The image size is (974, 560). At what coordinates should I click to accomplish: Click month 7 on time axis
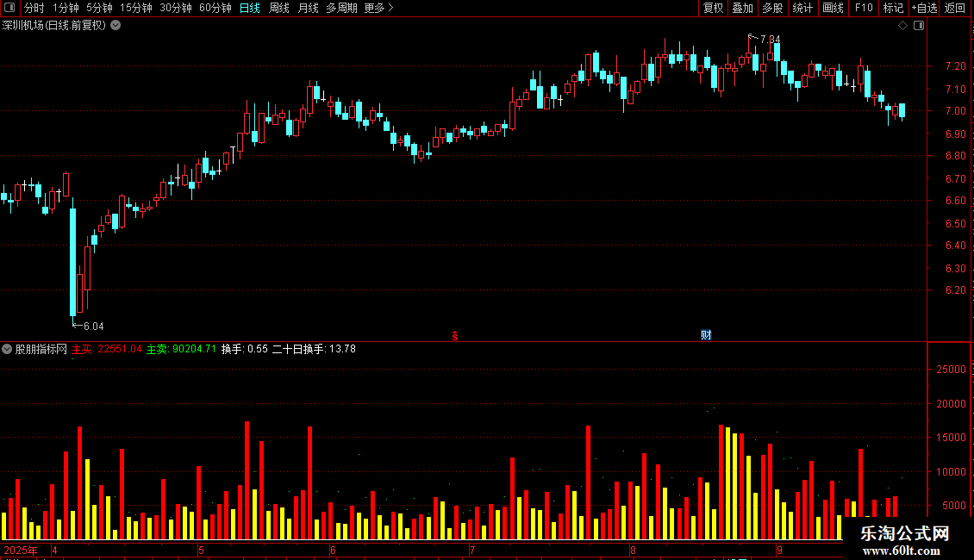click(x=472, y=550)
